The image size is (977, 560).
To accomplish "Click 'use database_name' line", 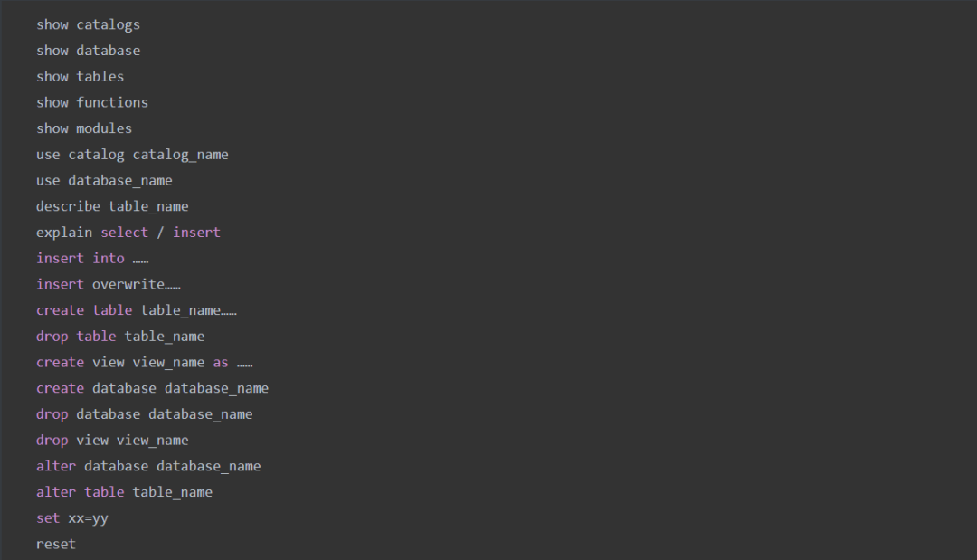I will 104,181.
